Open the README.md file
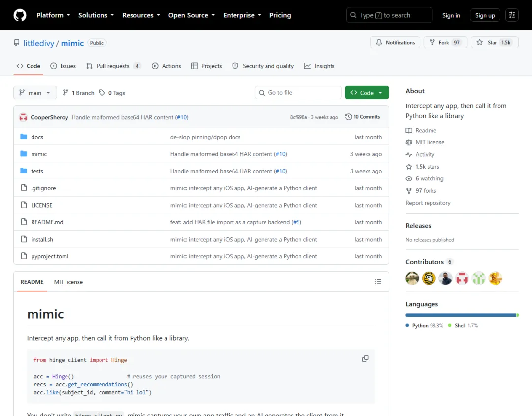532x416 pixels. coord(47,222)
